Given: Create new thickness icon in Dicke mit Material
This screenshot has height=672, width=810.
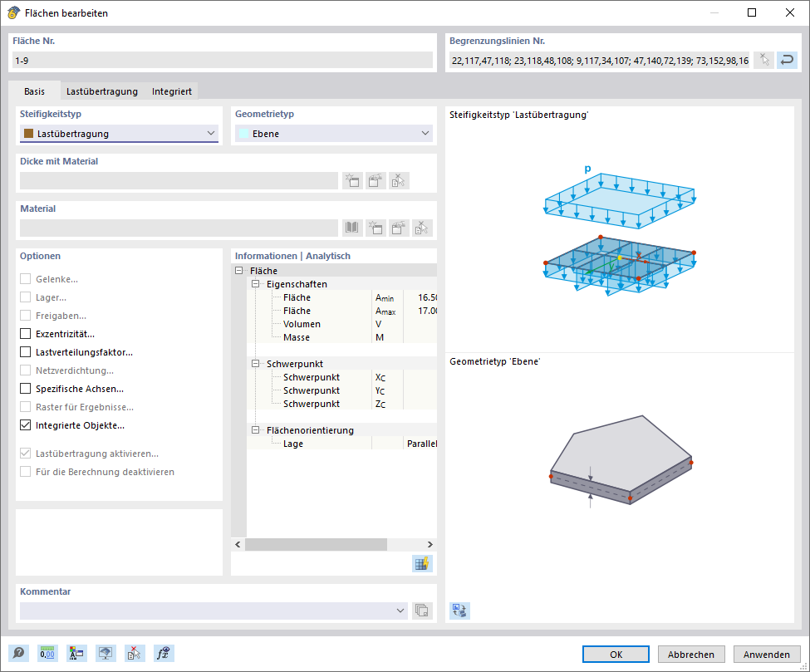Looking at the screenshot, I should point(352,181).
